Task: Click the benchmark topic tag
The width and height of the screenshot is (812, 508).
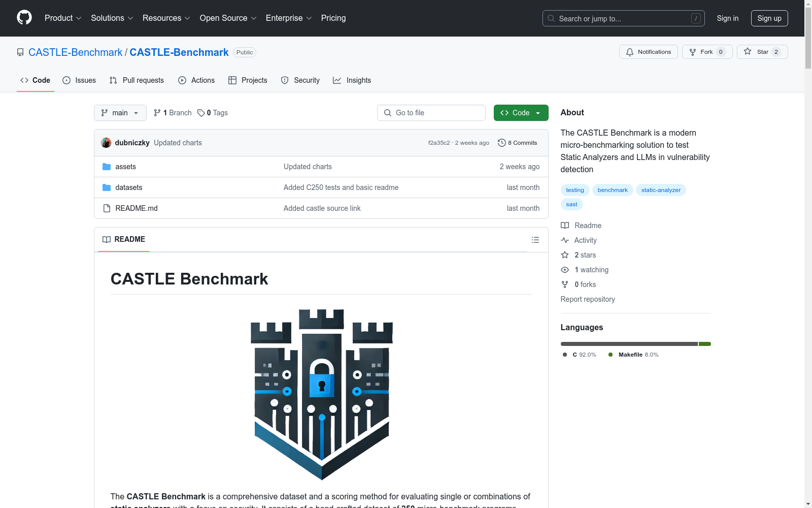Action: pos(613,190)
